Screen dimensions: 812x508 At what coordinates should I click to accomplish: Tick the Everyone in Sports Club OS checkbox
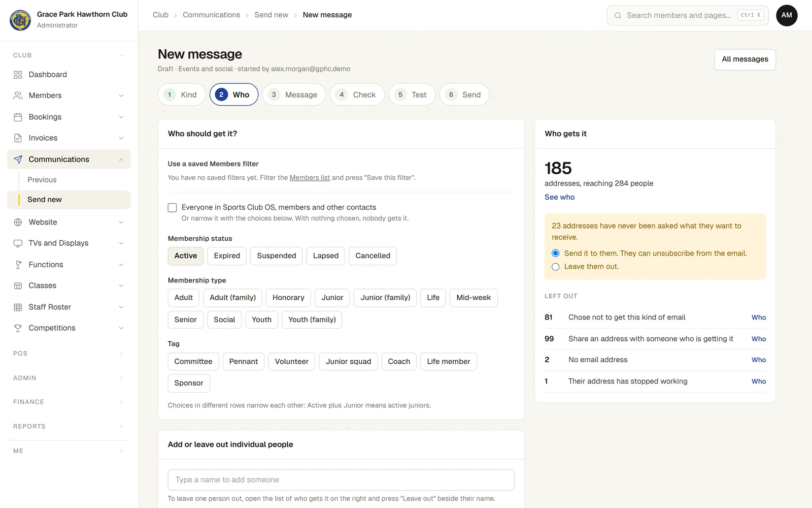tap(173, 207)
